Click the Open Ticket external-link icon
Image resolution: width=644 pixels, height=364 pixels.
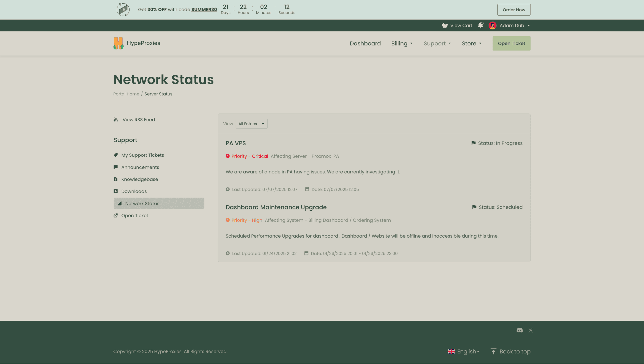(116, 215)
